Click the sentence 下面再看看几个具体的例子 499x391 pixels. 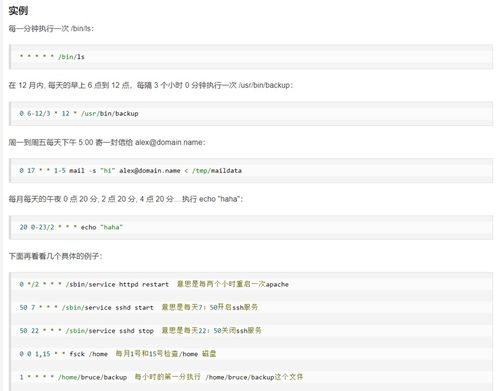55,256
